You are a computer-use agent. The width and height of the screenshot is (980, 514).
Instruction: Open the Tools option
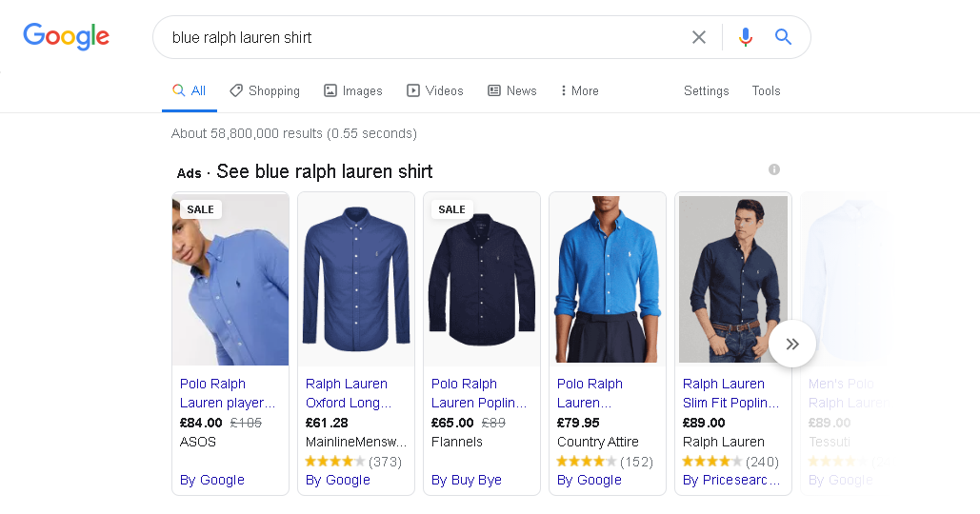[766, 91]
